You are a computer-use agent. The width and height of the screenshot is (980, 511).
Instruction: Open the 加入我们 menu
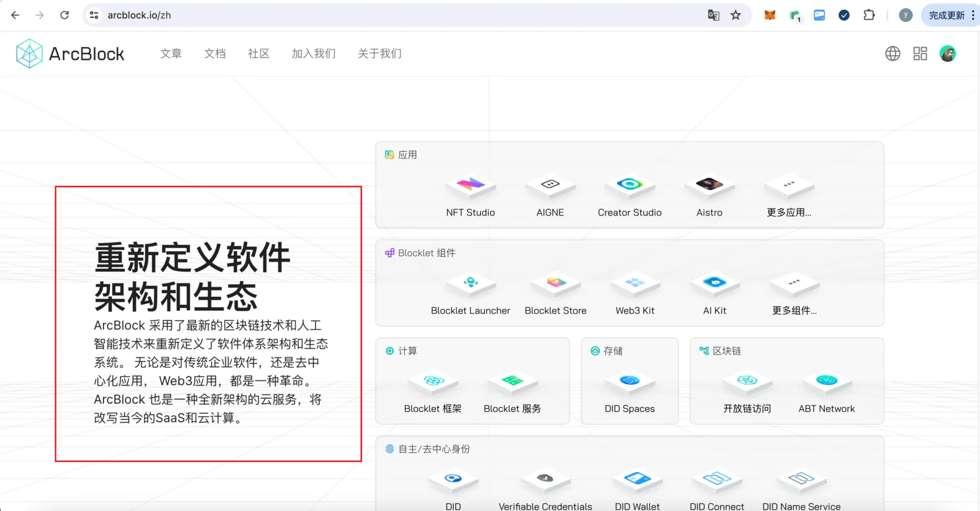(x=314, y=54)
